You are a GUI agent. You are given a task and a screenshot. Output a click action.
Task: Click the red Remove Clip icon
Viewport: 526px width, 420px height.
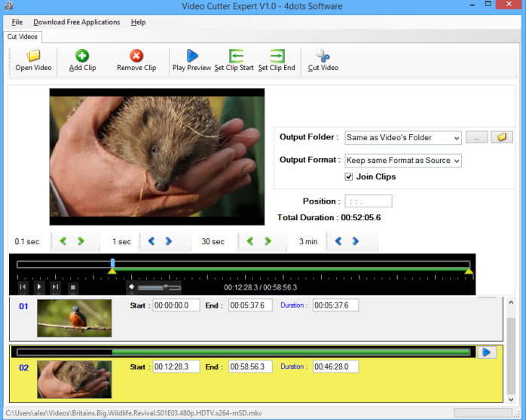tap(136, 56)
